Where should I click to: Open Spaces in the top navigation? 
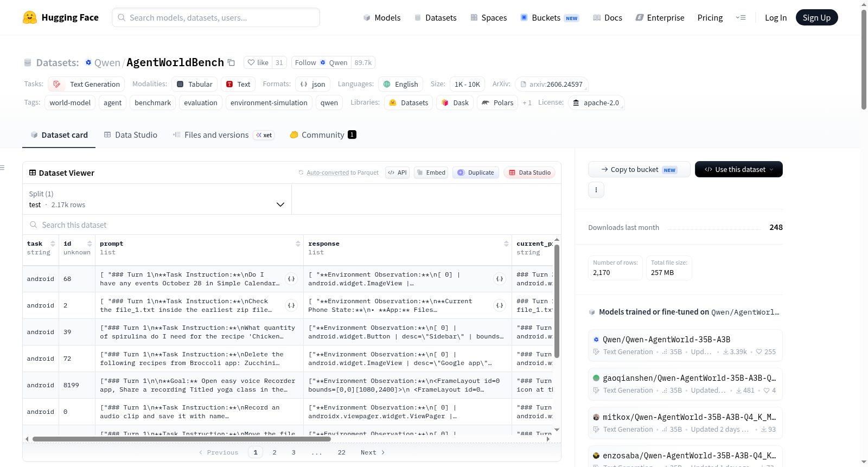coord(489,18)
